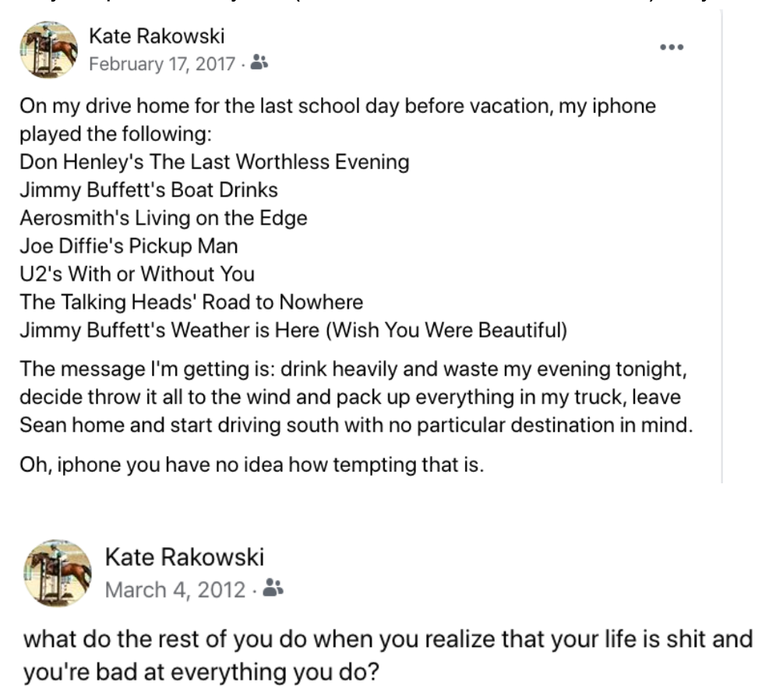Screen dimensions: 762x700
Task: Click the friends audience icon beside March 4, 2012
Action: 273,588
